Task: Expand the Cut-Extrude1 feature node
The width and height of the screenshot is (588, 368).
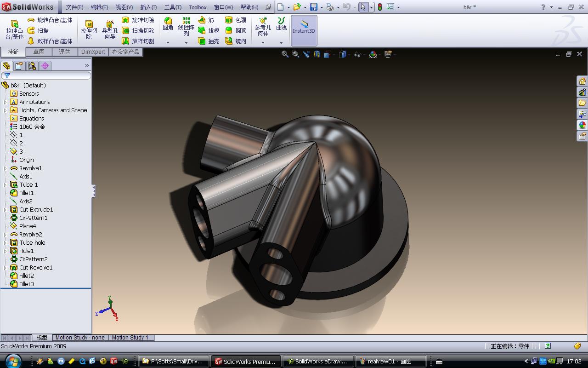Action: tap(6, 210)
